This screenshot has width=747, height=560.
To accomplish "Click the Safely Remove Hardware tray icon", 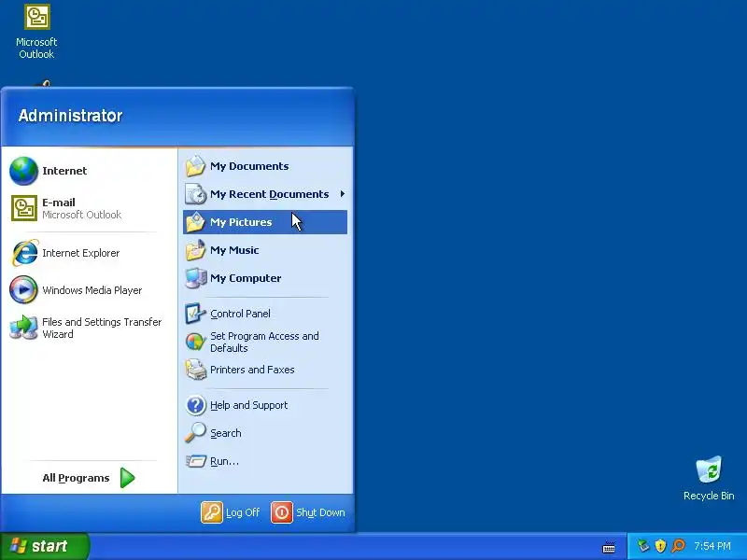I will [643, 546].
